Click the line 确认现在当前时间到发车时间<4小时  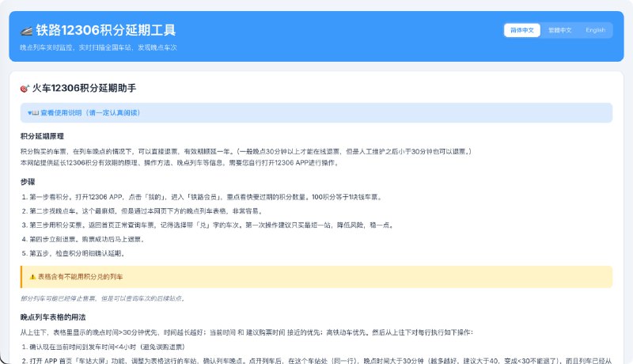[x=108, y=347]
